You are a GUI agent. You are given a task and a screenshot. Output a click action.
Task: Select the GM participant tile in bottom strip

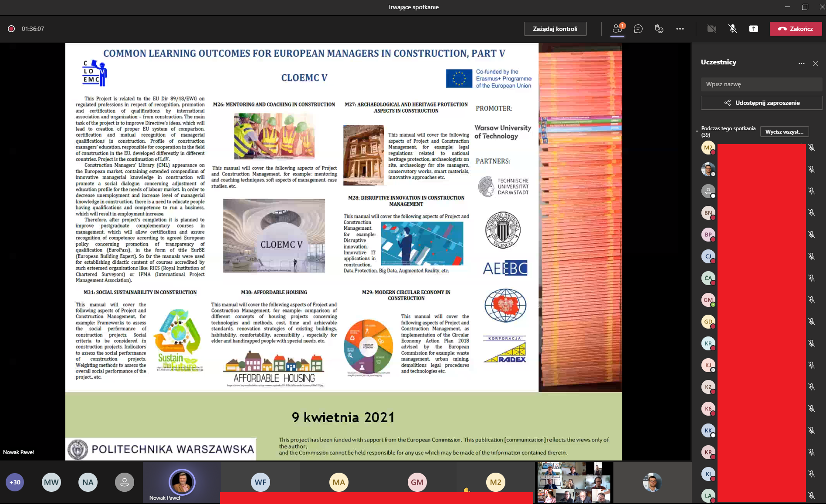417,482
